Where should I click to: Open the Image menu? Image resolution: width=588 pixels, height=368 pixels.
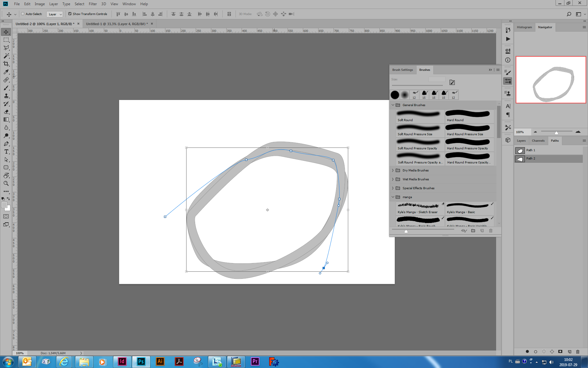(40, 4)
